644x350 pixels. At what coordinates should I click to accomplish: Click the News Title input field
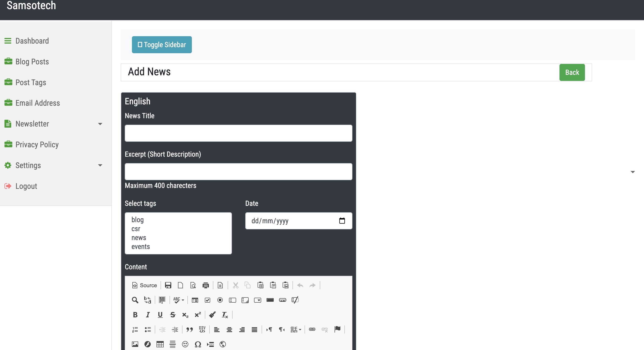pyautogui.click(x=238, y=133)
